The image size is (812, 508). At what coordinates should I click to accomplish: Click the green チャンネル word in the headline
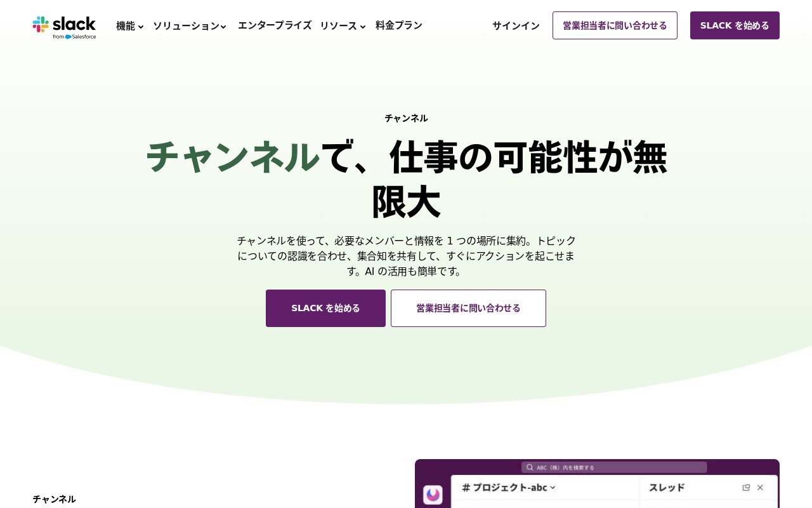tap(233, 157)
